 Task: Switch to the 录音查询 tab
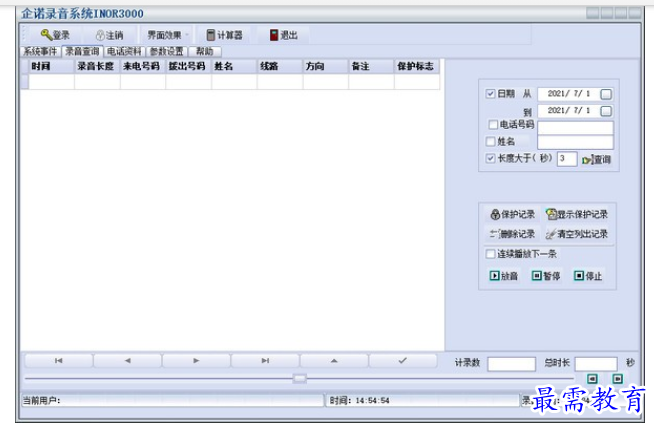point(82,51)
